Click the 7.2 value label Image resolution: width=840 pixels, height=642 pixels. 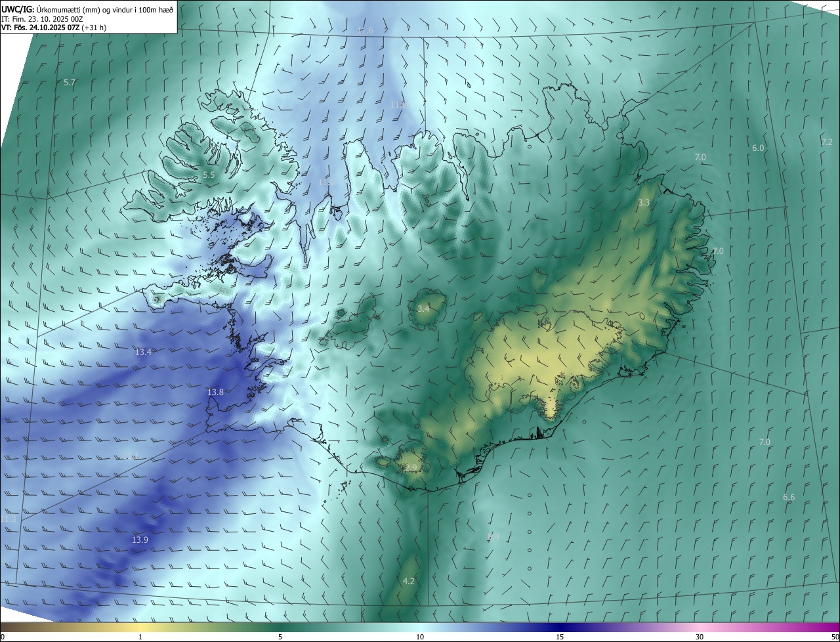tap(827, 142)
